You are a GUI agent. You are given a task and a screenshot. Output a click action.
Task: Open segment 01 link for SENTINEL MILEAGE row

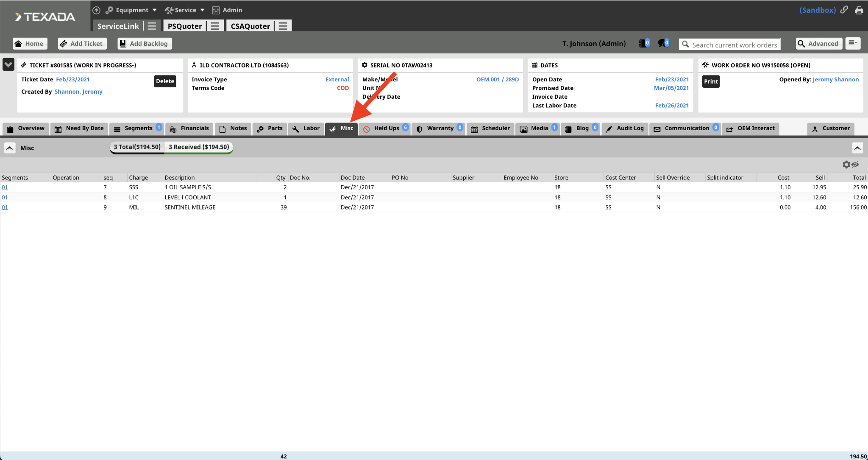5,207
